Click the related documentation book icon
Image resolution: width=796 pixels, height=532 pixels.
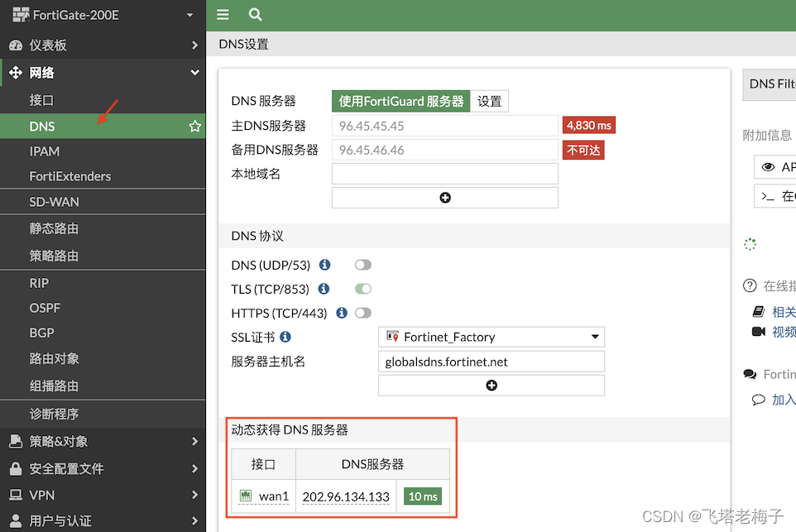759,311
